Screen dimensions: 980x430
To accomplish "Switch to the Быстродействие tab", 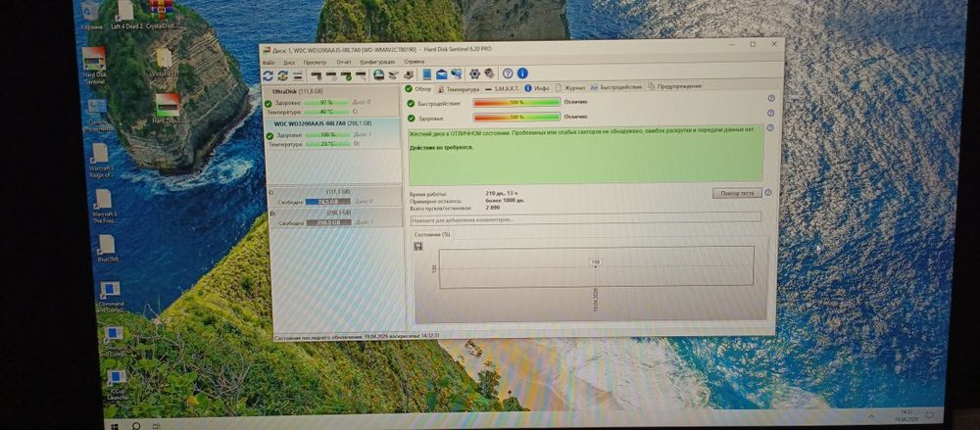I will tap(616, 87).
